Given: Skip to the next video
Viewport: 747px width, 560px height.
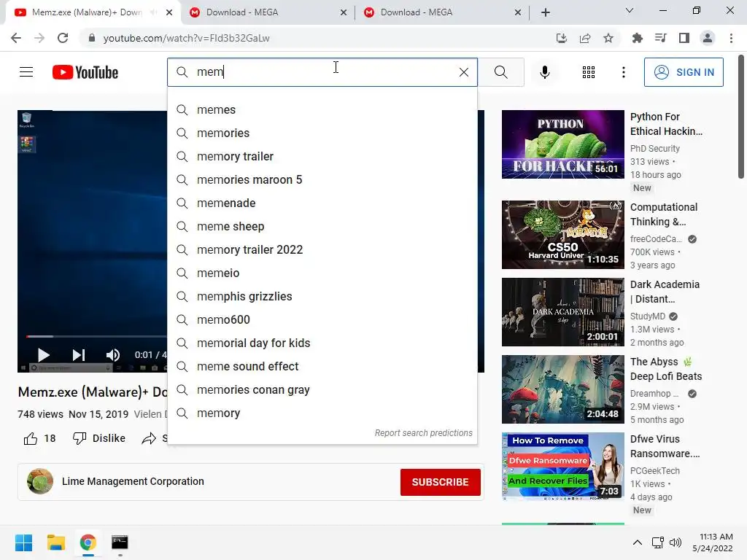Looking at the screenshot, I should [x=79, y=355].
